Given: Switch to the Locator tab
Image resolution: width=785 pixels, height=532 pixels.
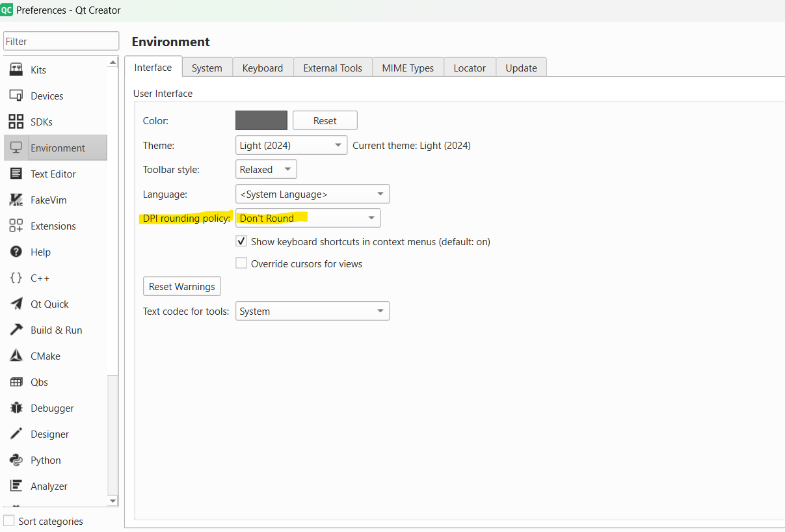Looking at the screenshot, I should click(470, 68).
